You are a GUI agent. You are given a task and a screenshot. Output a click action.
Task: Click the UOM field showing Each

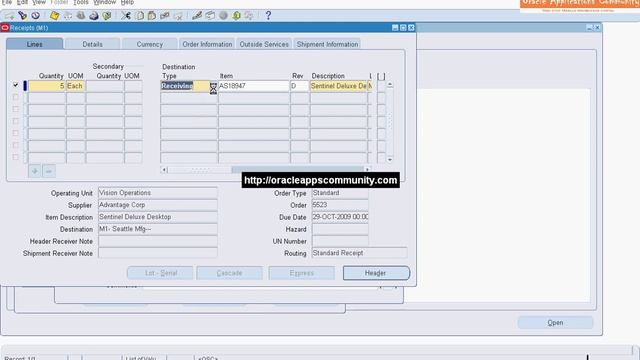(x=76, y=86)
